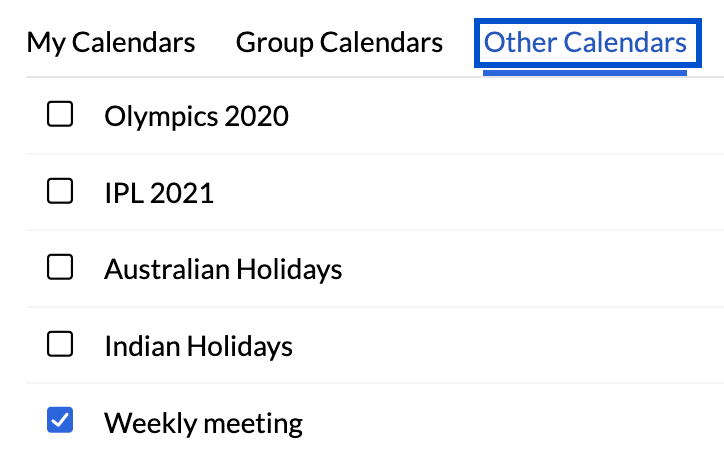The height and width of the screenshot is (462, 724).
Task: Click the Indian Holidays calendar name
Action: 198,346
